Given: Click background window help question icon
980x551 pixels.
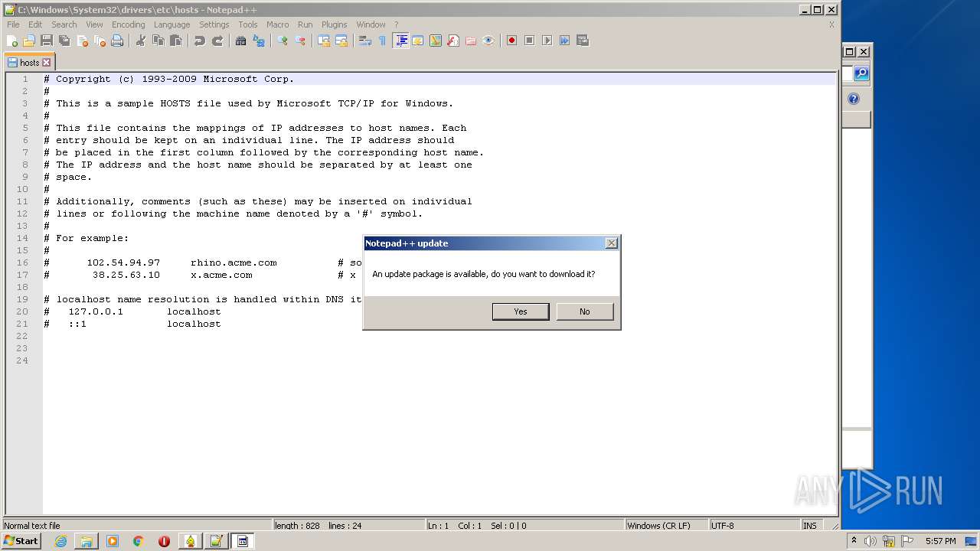Looking at the screenshot, I should pos(854,99).
